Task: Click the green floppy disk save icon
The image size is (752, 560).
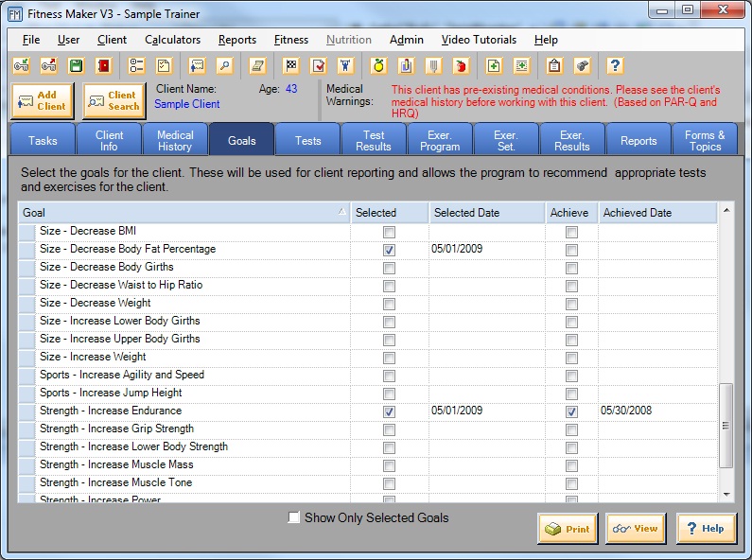Action: click(x=76, y=65)
